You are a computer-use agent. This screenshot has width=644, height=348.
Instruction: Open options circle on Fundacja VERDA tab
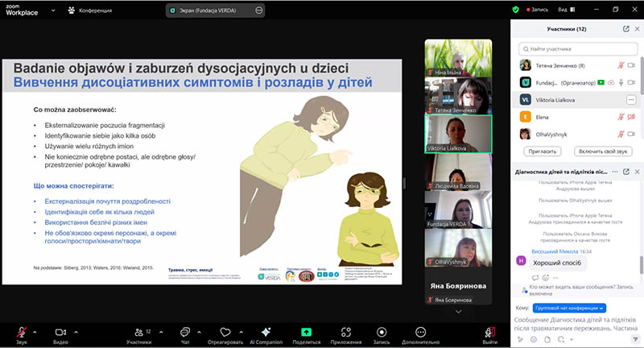pyautogui.click(x=258, y=10)
